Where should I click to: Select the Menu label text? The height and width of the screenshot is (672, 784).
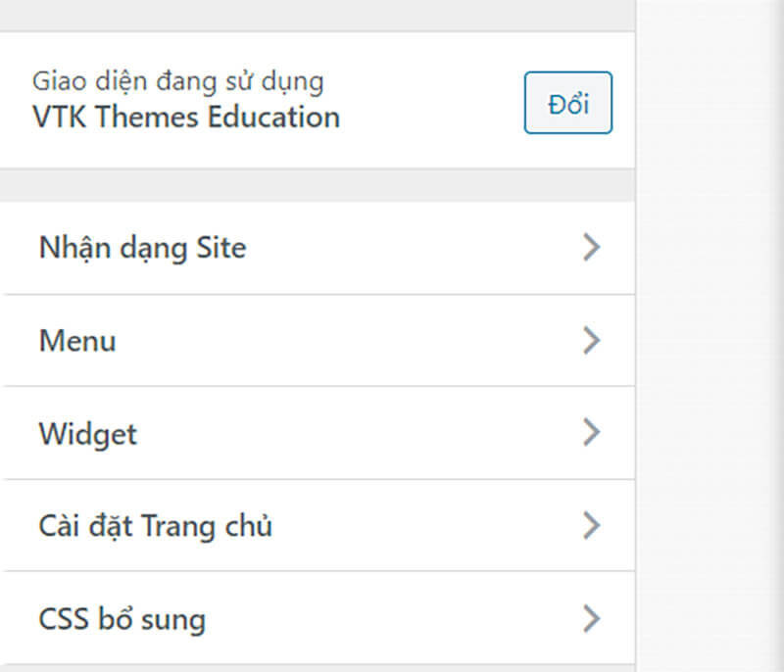(x=77, y=341)
